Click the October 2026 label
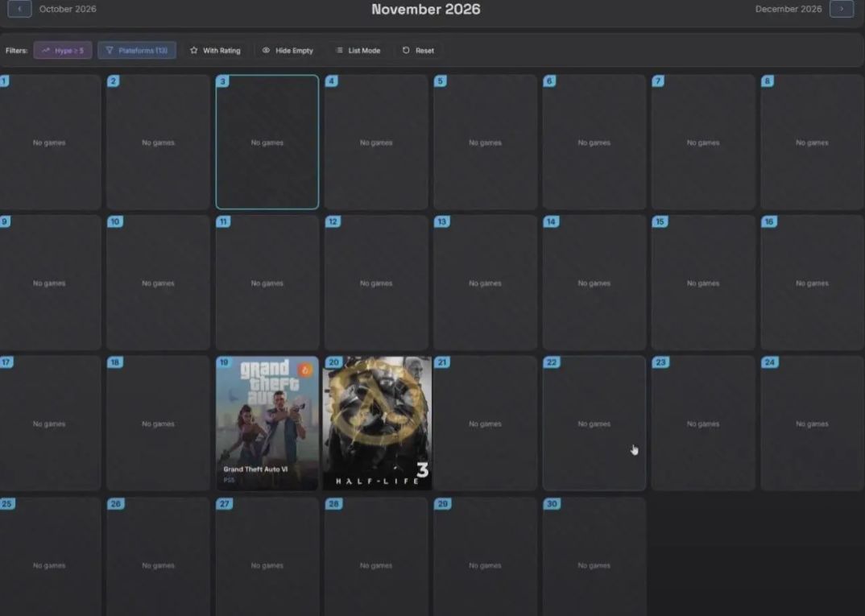 point(68,9)
